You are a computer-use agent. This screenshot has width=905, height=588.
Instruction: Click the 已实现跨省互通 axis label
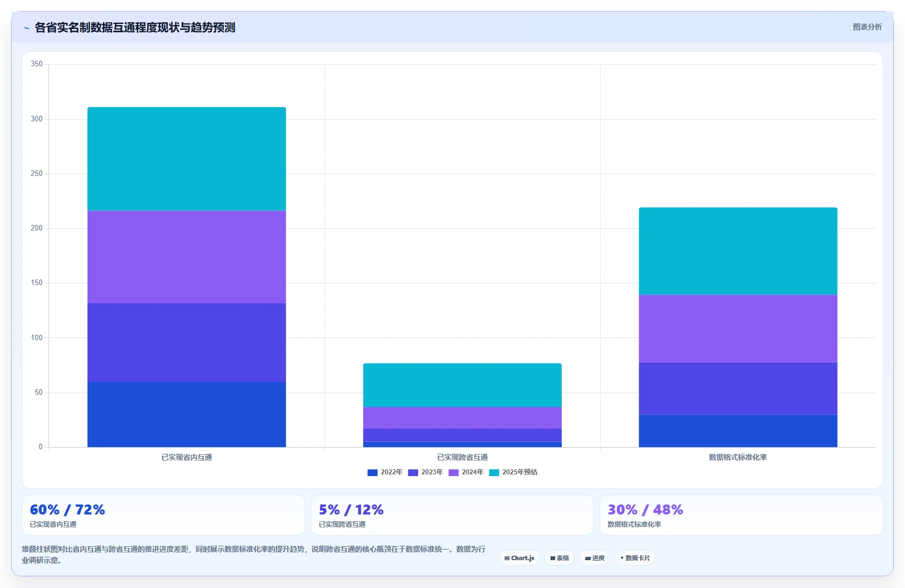(x=463, y=457)
